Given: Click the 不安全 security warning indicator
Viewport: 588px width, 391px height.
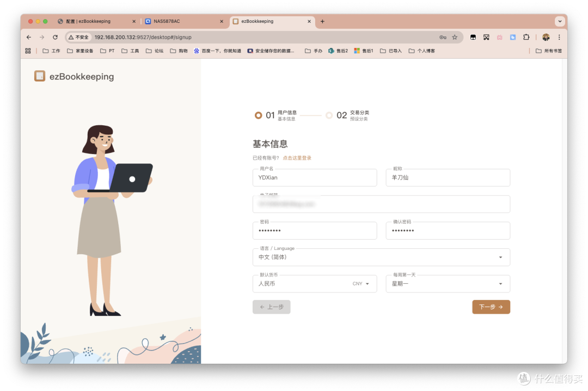Looking at the screenshot, I should coord(79,37).
